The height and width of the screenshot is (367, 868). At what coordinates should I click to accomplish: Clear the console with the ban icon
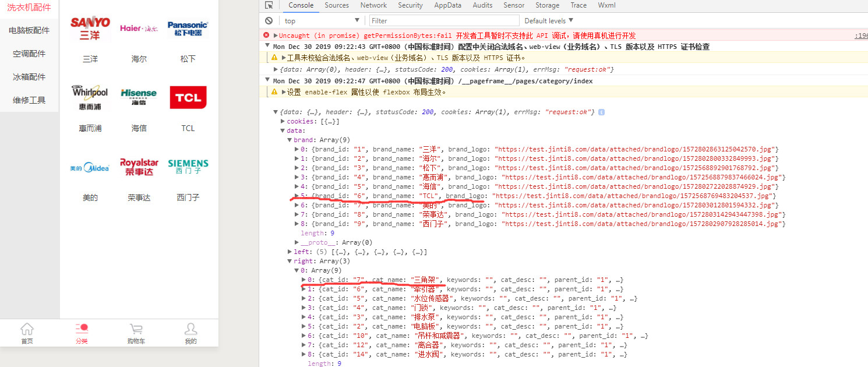pos(269,20)
